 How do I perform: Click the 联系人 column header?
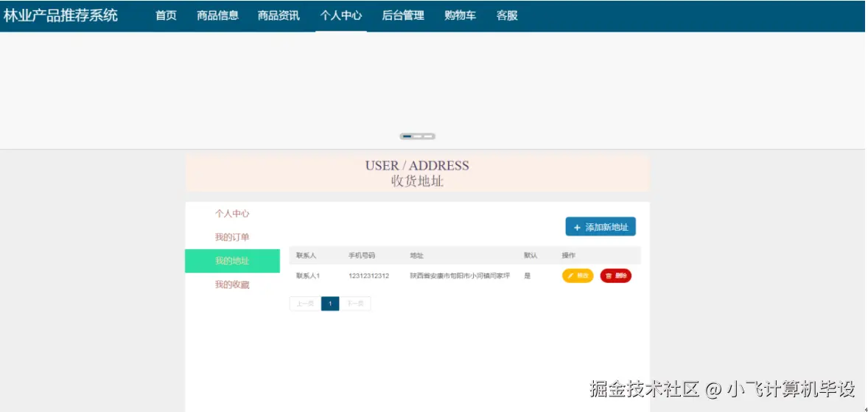point(306,256)
